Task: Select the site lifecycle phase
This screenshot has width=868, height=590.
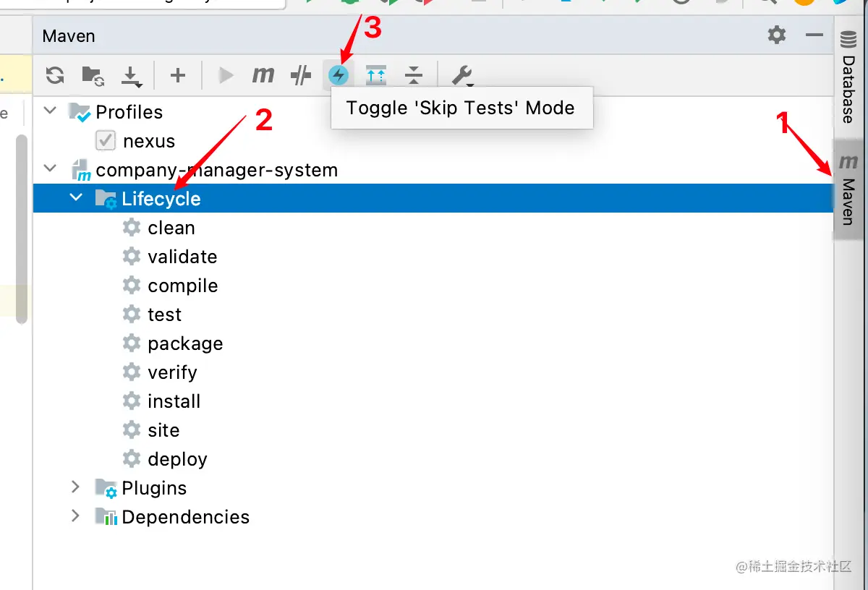Action: click(163, 430)
